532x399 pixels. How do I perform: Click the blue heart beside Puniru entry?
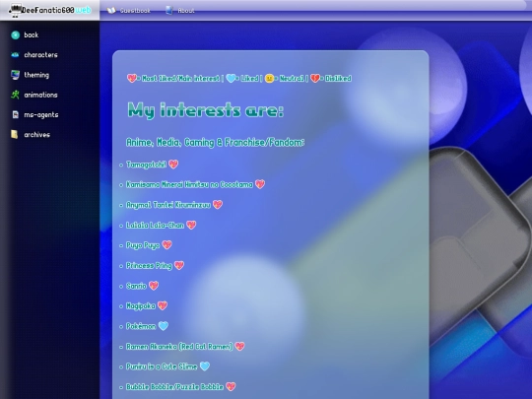pyautogui.click(x=205, y=366)
